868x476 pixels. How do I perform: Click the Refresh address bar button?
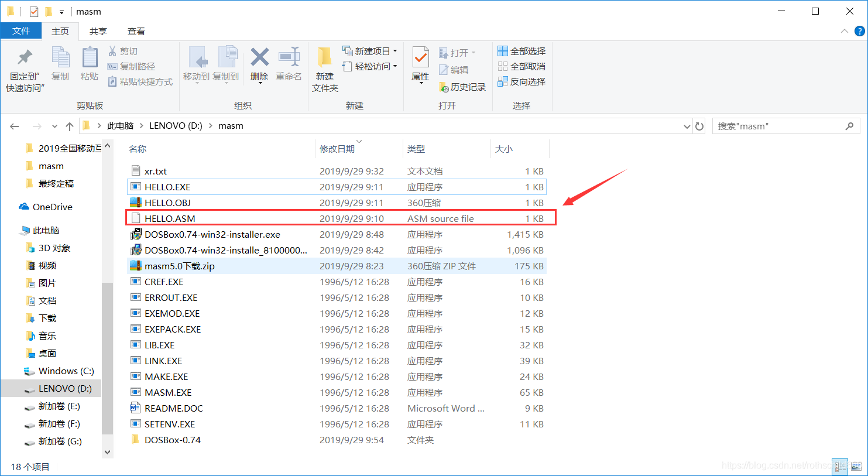point(699,126)
